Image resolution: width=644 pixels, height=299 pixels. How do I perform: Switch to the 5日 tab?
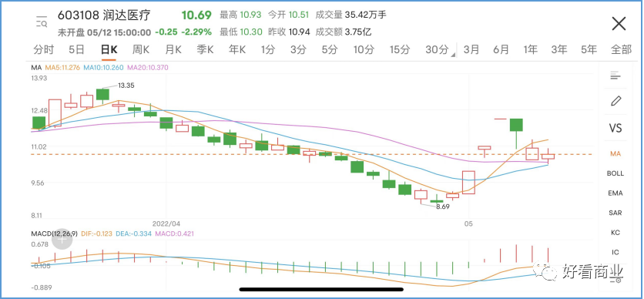[76, 50]
